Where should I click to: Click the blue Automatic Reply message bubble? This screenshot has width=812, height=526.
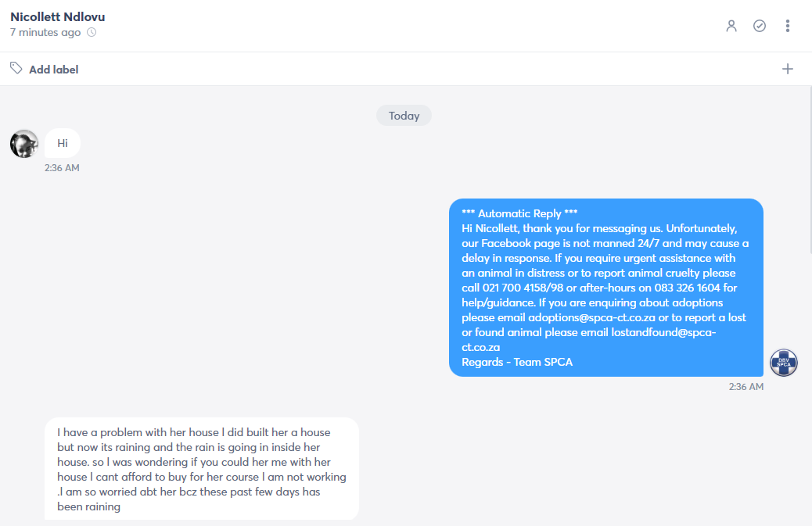pos(606,288)
